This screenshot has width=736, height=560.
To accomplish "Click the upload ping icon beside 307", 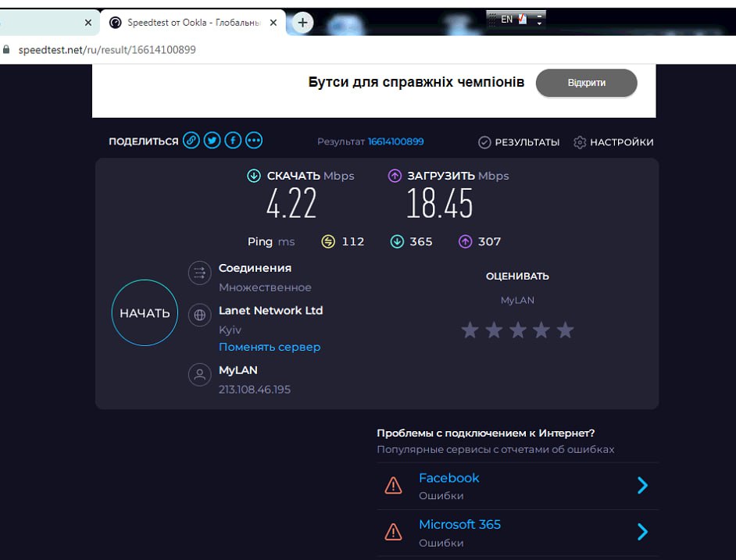I will (x=465, y=242).
